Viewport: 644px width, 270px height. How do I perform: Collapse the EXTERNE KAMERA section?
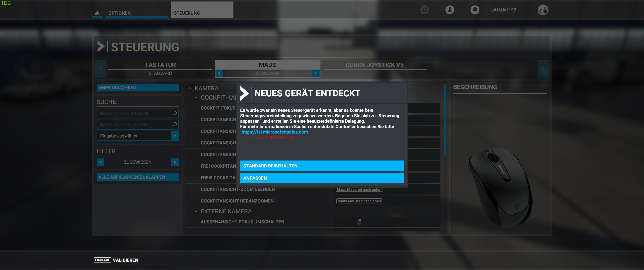196,211
